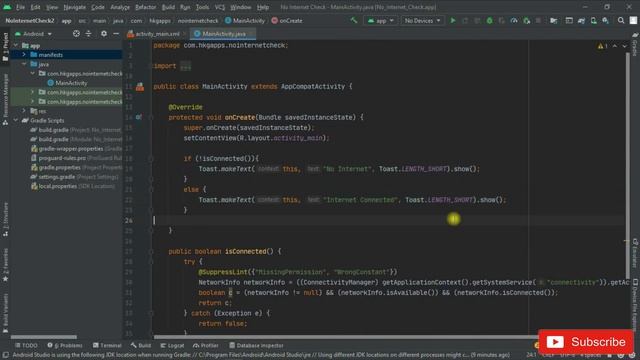Click Collapse All icon in Project panel
The height and width of the screenshot is (360, 640).
(x=88, y=33)
